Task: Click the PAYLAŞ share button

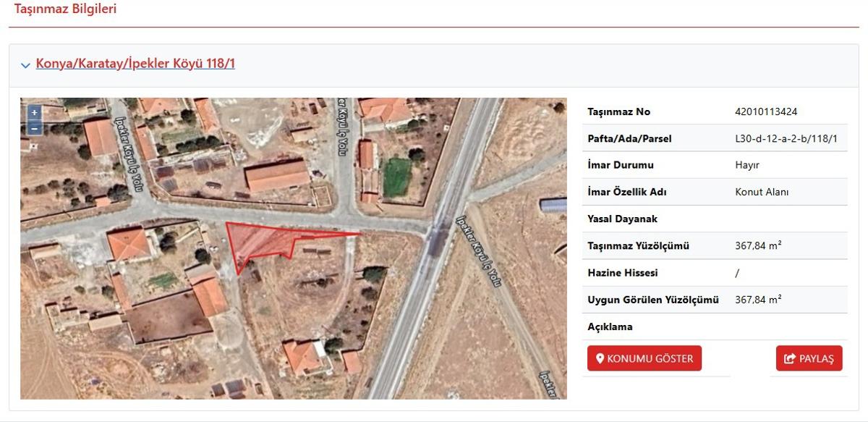Action: coord(809,358)
